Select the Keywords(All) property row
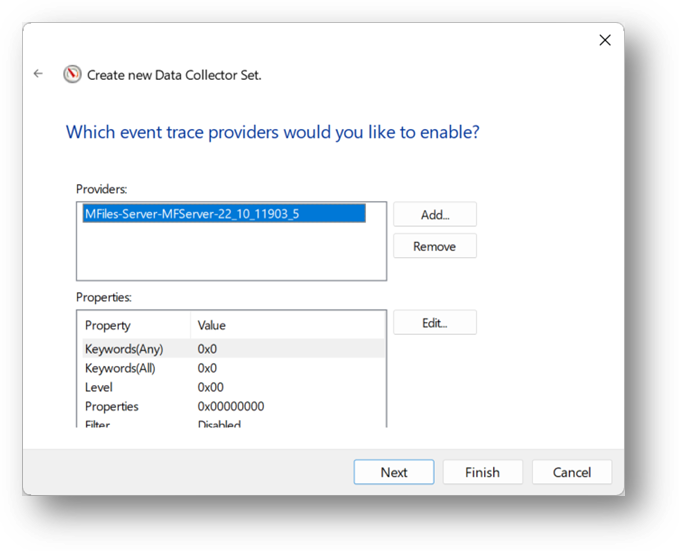Screen dimensions: 679x551 tap(233, 368)
